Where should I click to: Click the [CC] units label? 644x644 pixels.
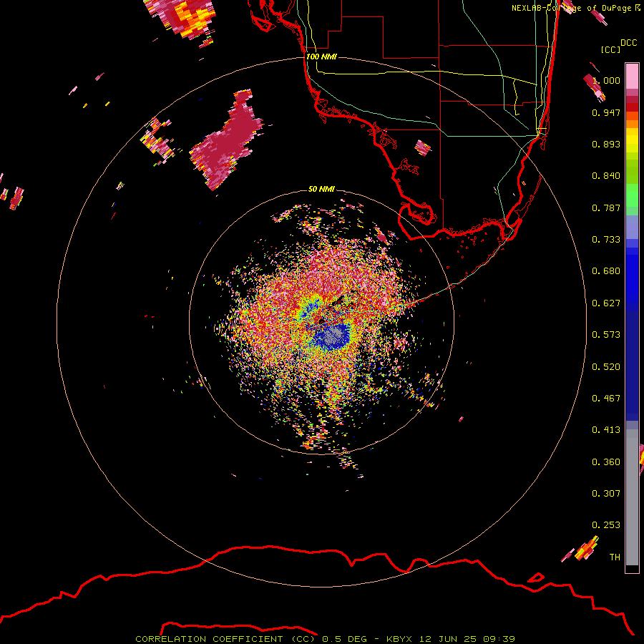point(610,49)
